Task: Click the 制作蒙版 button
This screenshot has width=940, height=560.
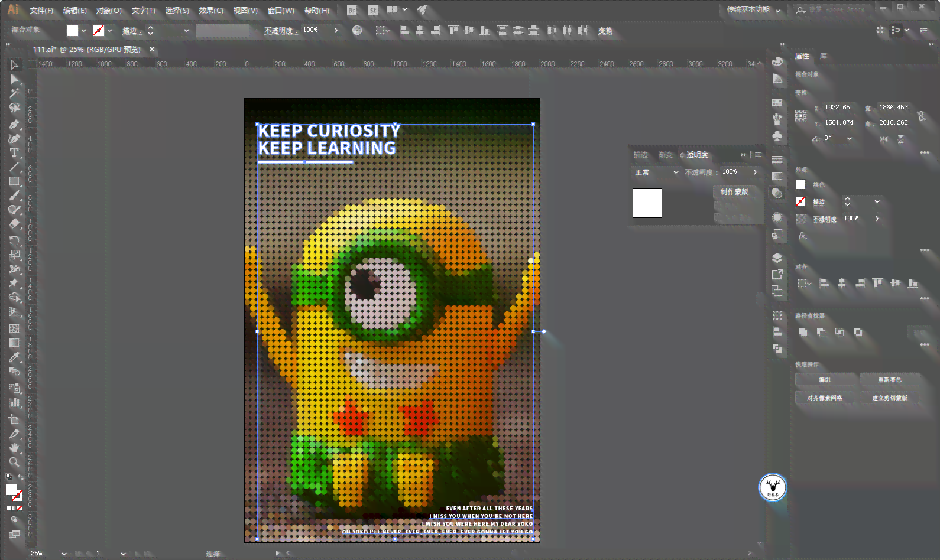Action: tap(734, 192)
